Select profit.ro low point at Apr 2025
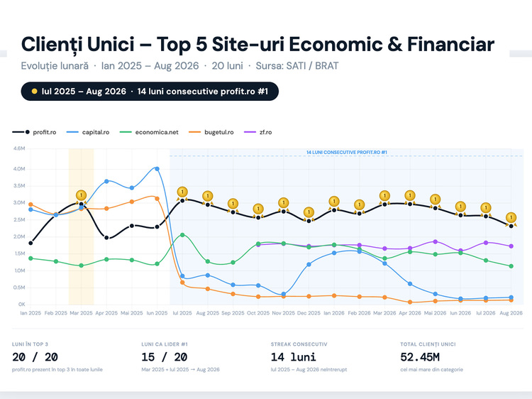This screenshot has width=532, height=399. point(106,238)
